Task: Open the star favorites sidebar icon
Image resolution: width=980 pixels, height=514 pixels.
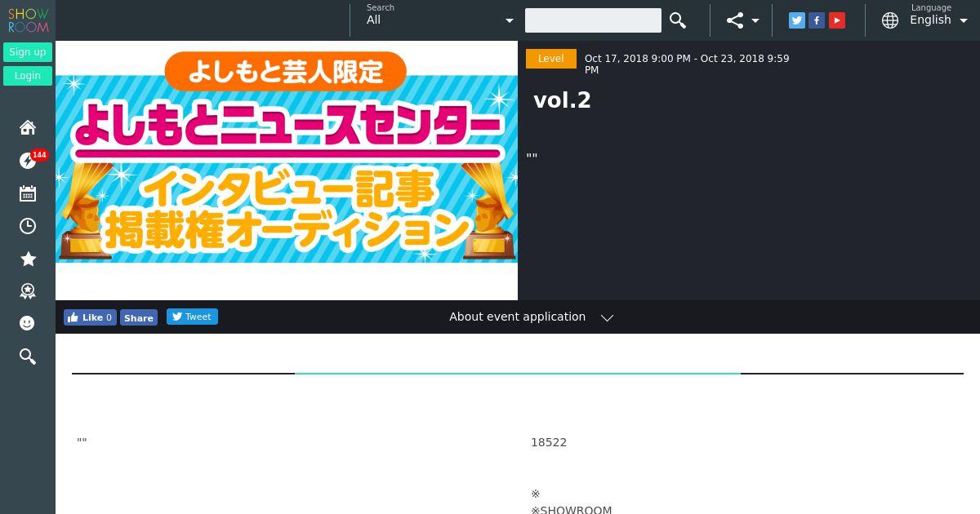Action: pos(28,259)
